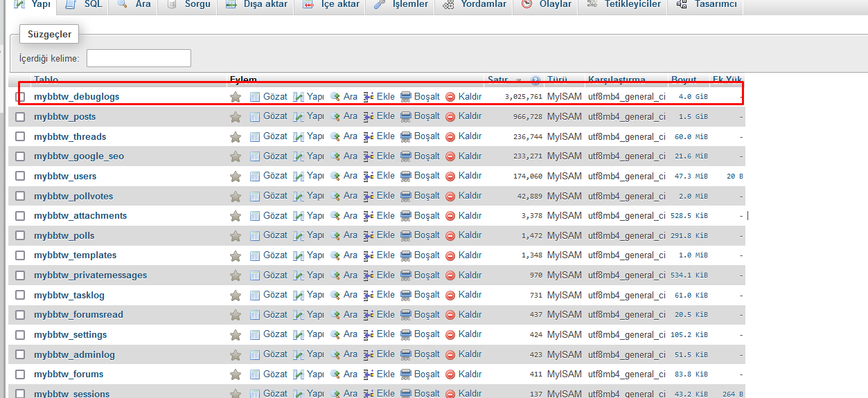
Task: Click the 4.0 GiB size value
Action: 693,97
